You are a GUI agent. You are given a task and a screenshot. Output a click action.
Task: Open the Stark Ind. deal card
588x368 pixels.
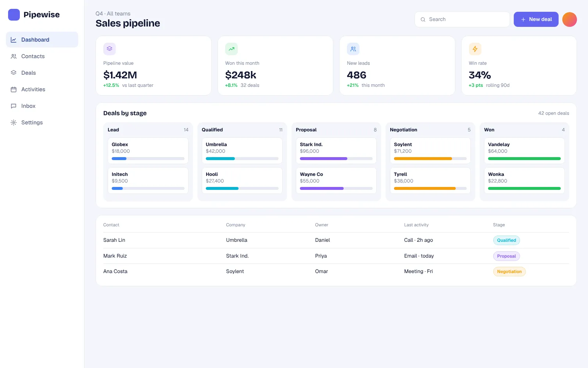point(336,151)
